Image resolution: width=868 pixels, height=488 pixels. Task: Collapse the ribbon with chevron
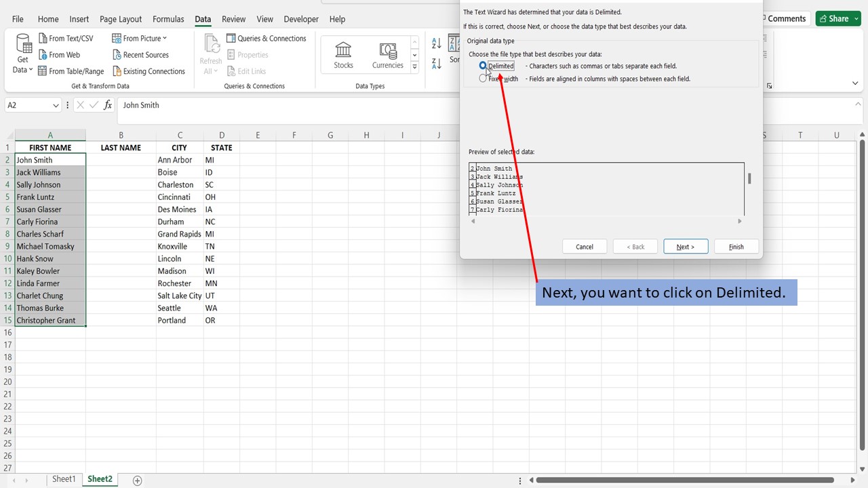tap(855, 83)
